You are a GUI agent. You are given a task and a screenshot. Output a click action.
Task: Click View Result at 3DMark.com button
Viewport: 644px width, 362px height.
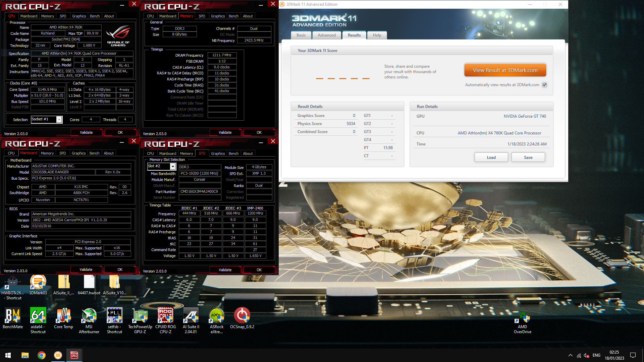coord(505,70)
